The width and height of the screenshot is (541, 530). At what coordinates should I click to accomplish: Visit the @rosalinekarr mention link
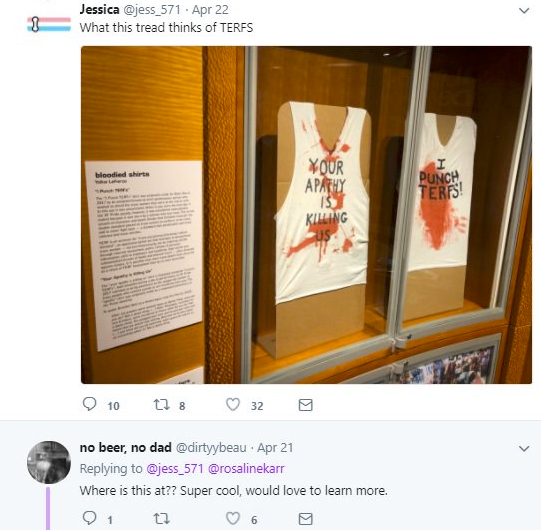246,469
